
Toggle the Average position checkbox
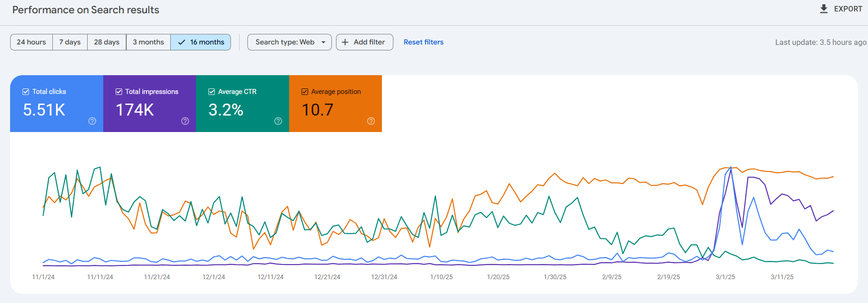[305, 92]
